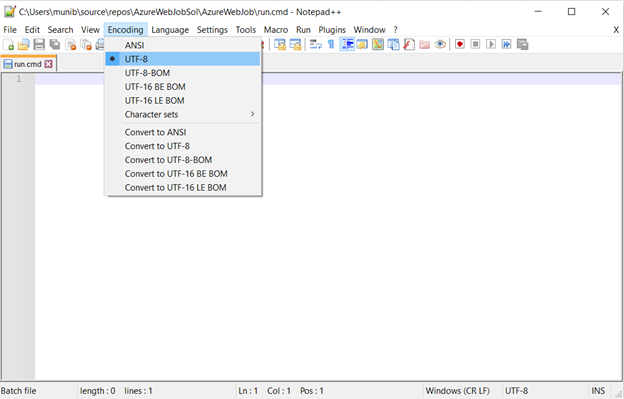Open the Macro menu

coord(276,30)
